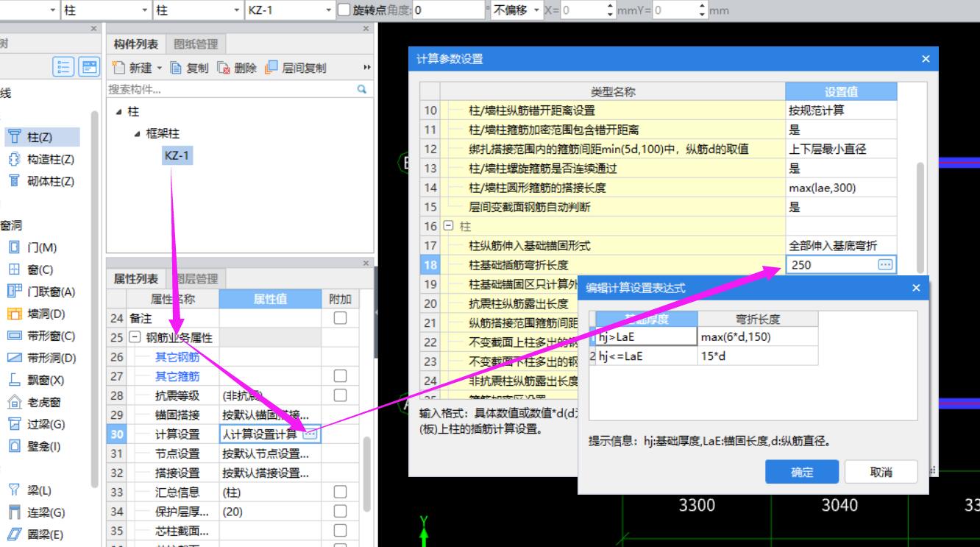Tick the 附加 checkbox for 抗震等级 row

pyautogui.click(x=340, y=395)
